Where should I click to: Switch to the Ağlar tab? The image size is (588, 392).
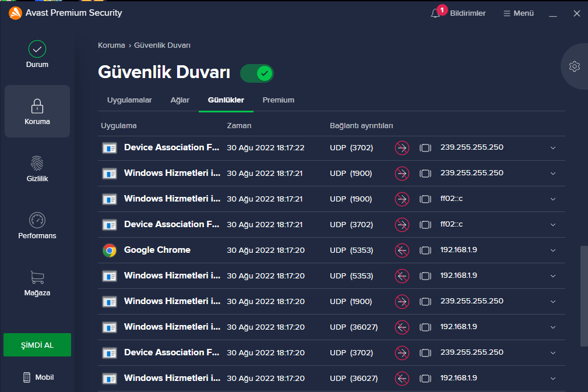[180, 100]
